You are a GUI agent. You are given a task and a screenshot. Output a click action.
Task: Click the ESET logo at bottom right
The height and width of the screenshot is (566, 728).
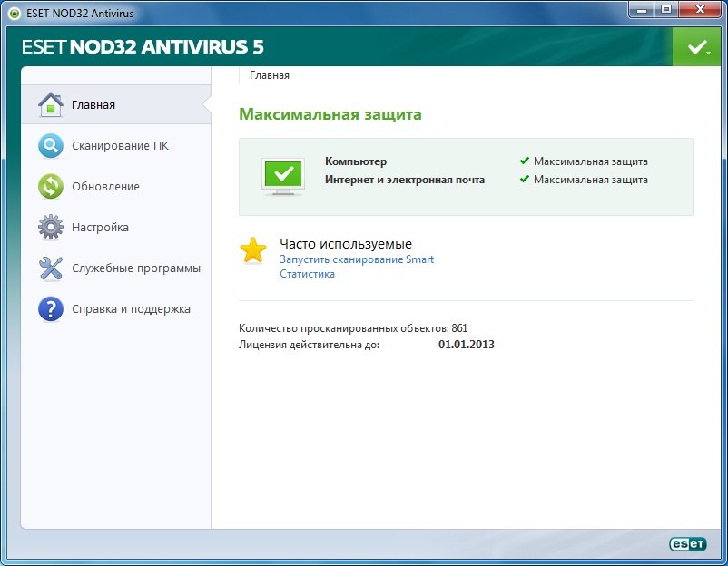tap(688, 543)
